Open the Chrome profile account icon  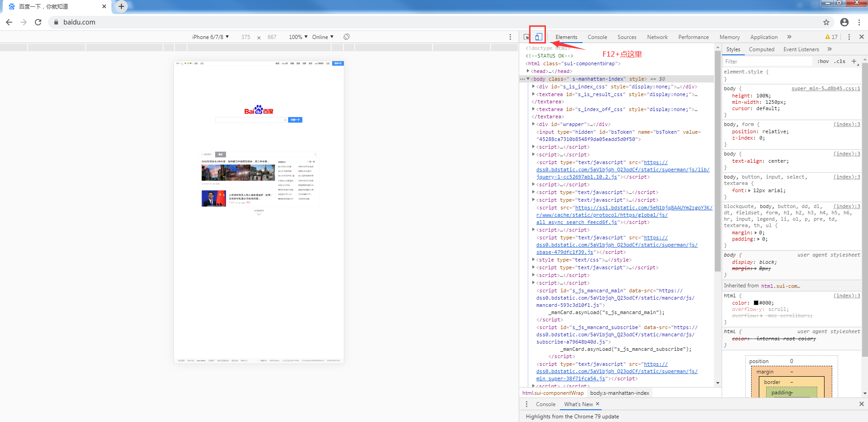click(844, 22)
